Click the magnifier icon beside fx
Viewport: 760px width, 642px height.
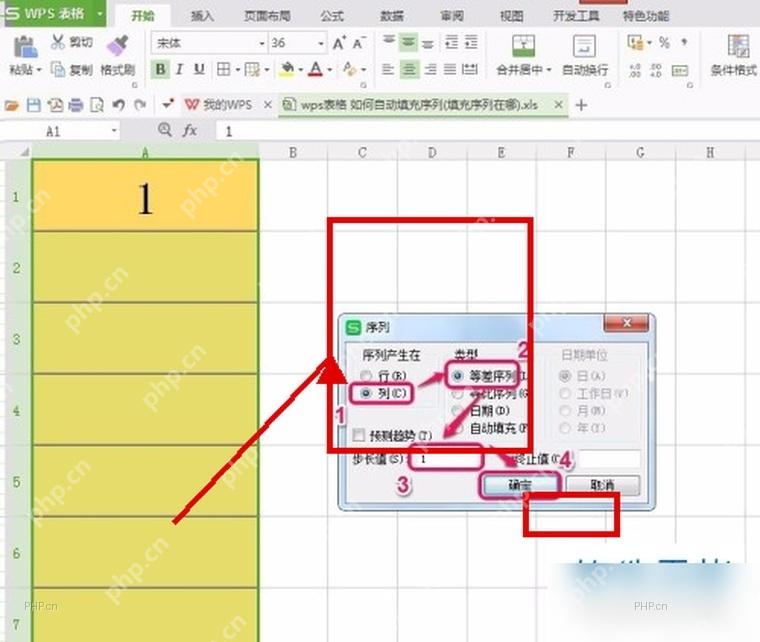(x=165, y=129)
